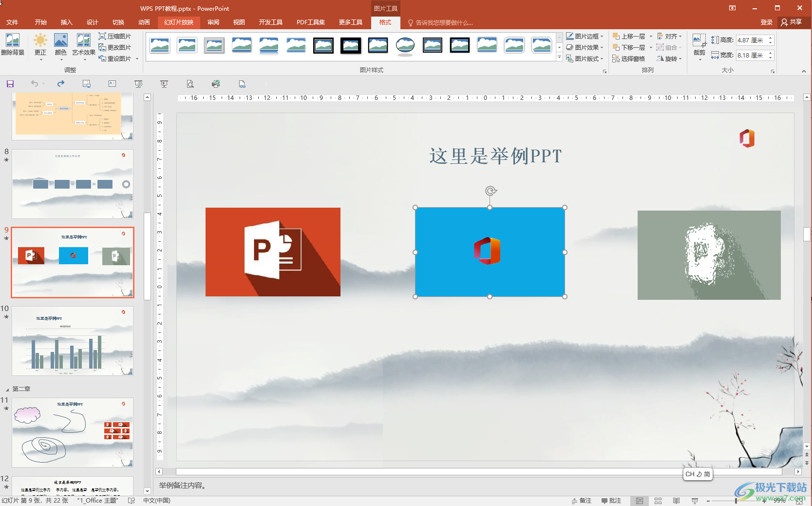
Task: Select slide 8 thumbnail
Action: tap(73, 184)
